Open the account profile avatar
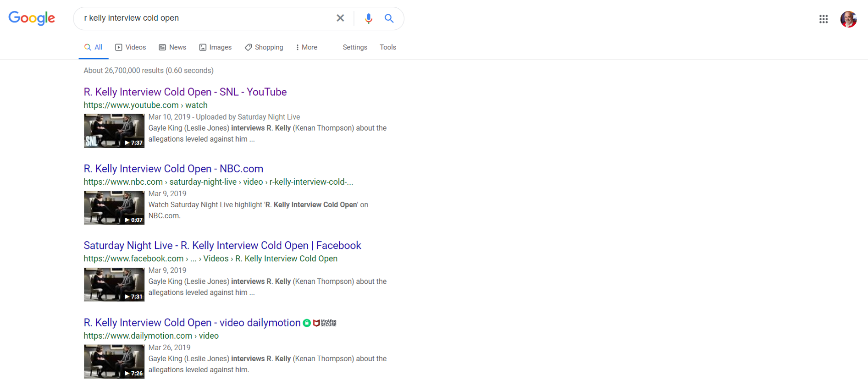868x391 pixels. coord(848,19)
